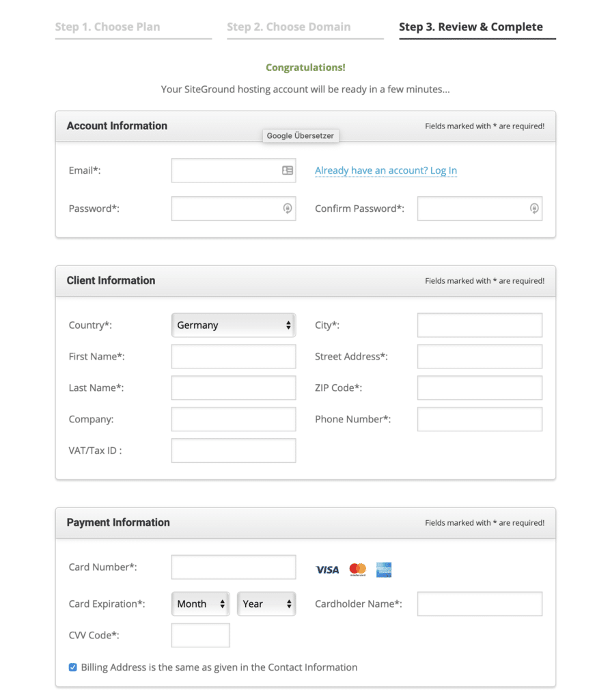Click the key icon in Confirm Password field
This screenshot has width=610, height=700.
(533, 208)
